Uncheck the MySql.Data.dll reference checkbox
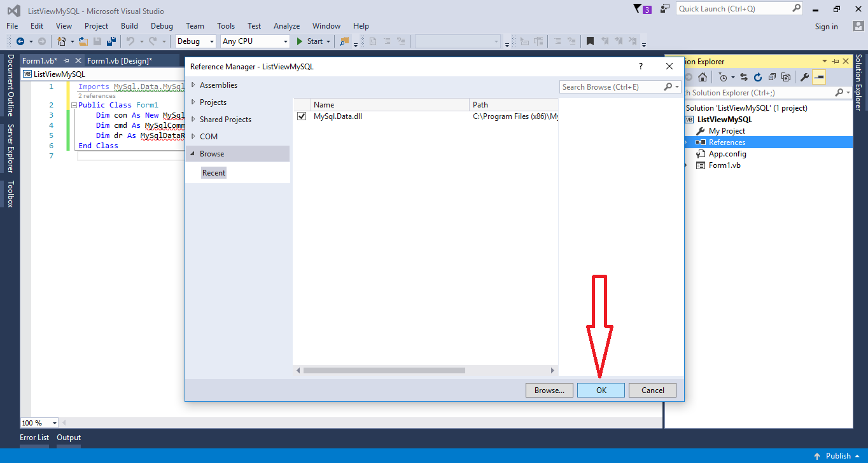 click(302, 116)
